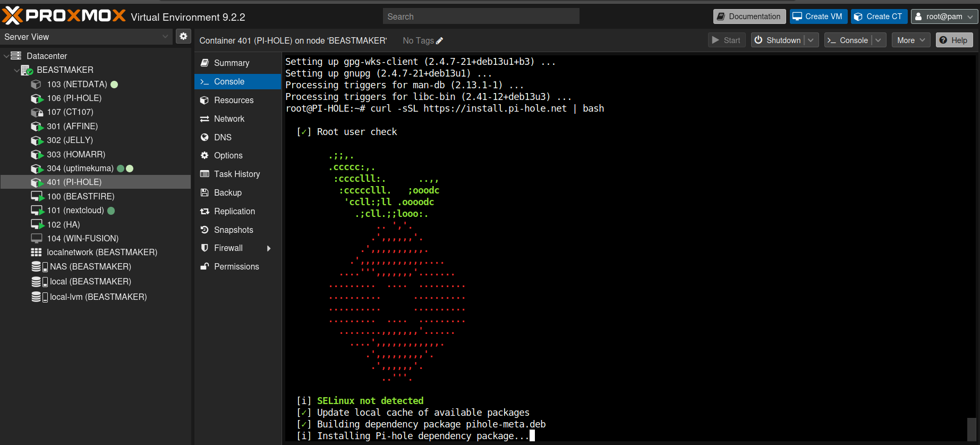Expand the Shutdown options arrow
The image size is (980, 445).
click(x=811, y=40)
